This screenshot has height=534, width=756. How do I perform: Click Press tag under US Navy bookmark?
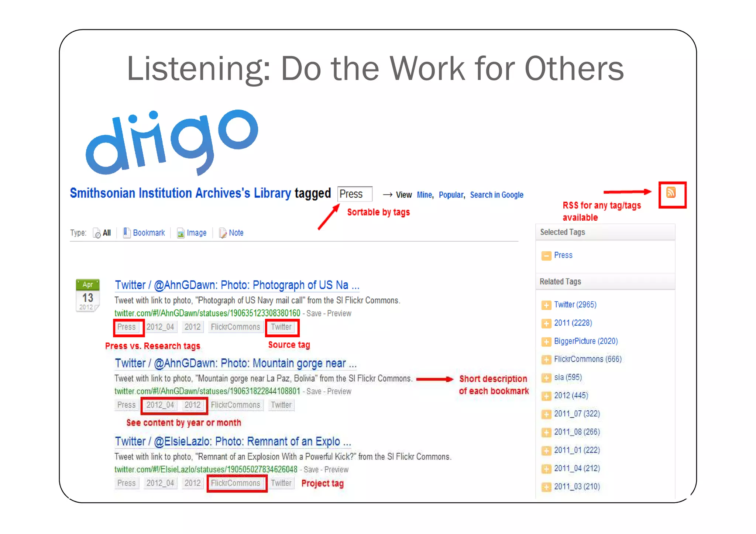(x=127, y=327)
